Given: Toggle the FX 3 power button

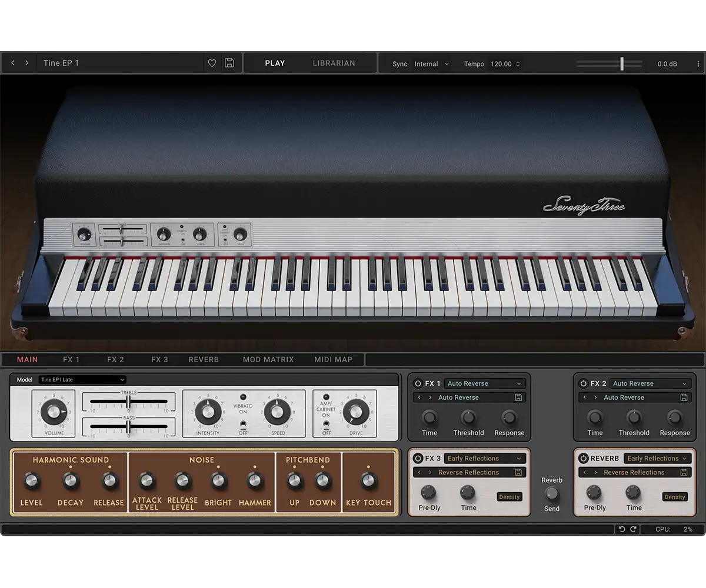Looking at the screenshot, I should pyautogui.click(x=418, y=459).
